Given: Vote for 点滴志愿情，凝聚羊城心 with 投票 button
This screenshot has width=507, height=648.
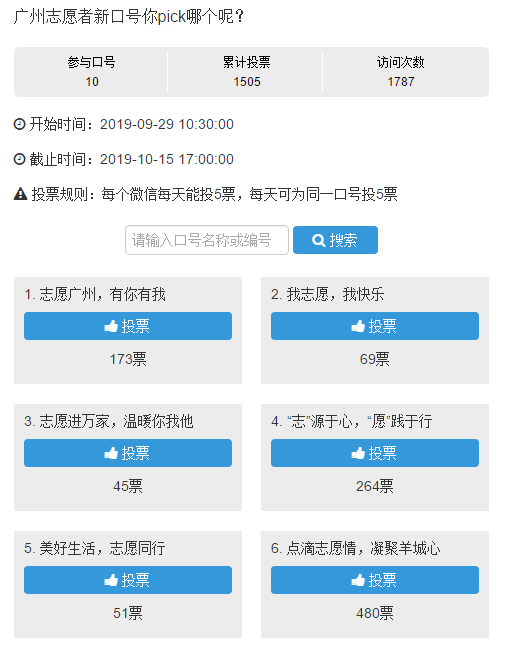Looking at the screenshot, I should click(x=375, y=580).
